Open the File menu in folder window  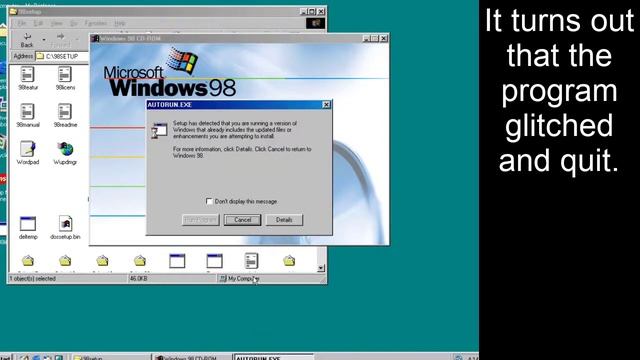coord(22,23)
